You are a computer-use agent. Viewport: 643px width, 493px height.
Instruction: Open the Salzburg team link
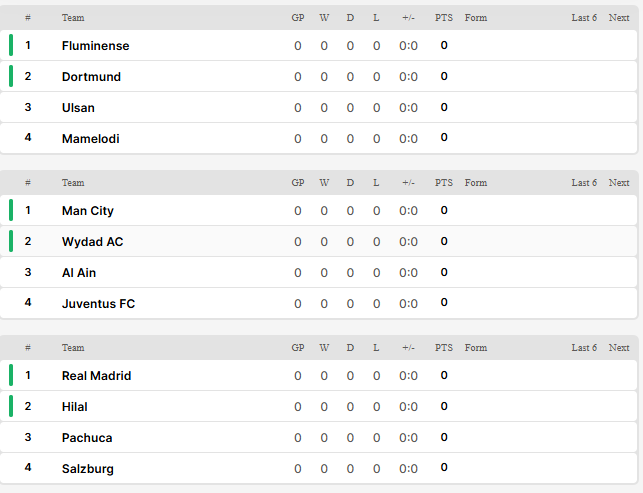click(x=87, y=469)
